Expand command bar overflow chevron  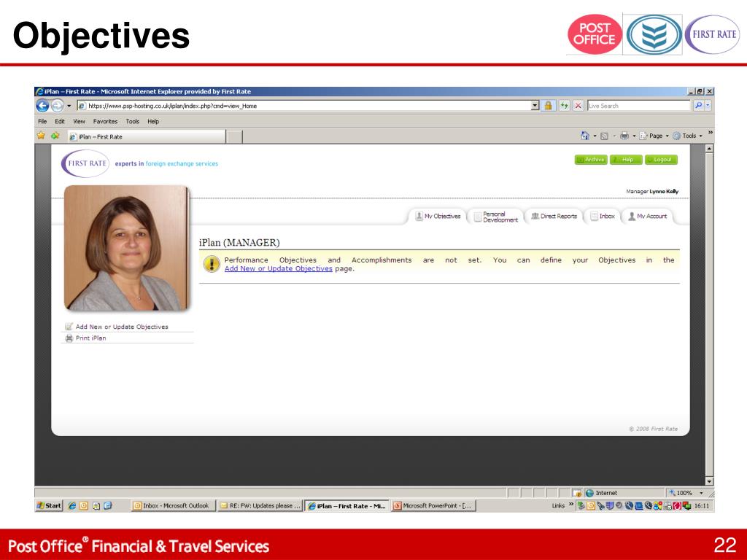[710, 133]
